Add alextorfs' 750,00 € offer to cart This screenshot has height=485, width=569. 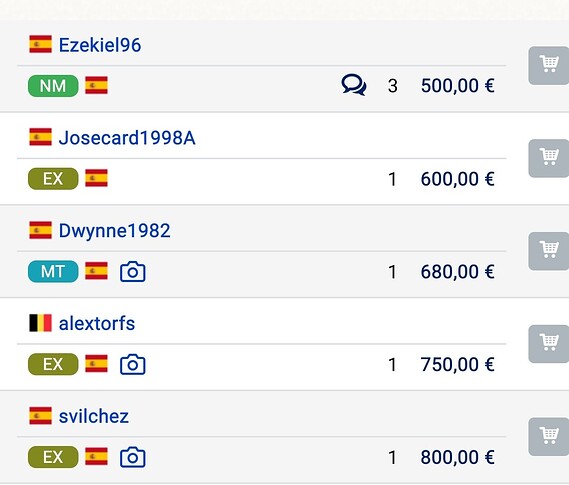(549, 344)
